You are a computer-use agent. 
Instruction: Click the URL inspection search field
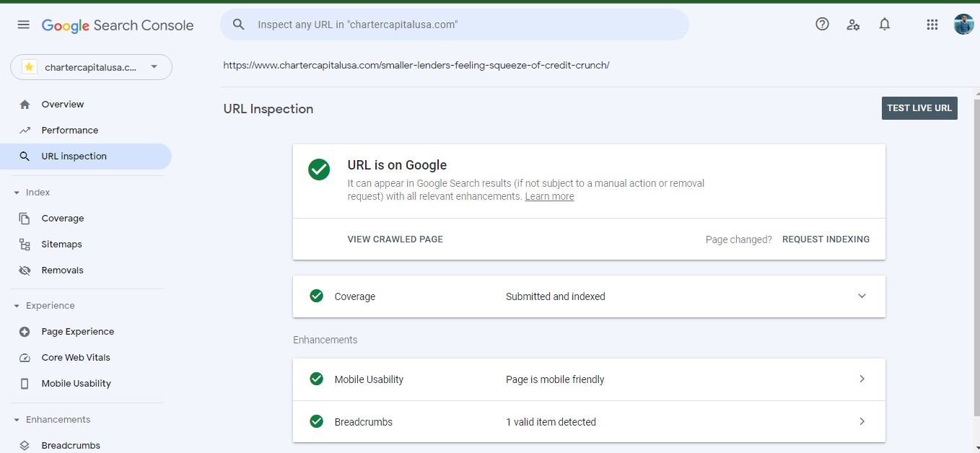[462, 25]
